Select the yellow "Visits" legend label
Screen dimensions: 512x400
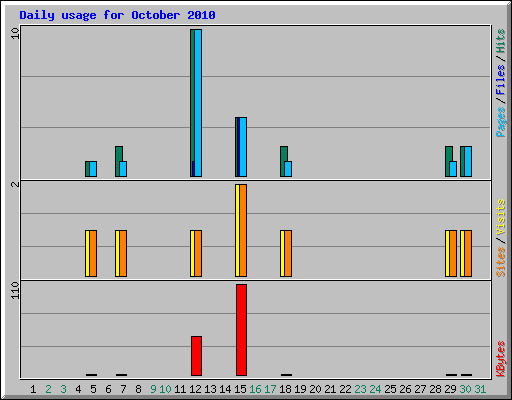click(x=501, y=218)
